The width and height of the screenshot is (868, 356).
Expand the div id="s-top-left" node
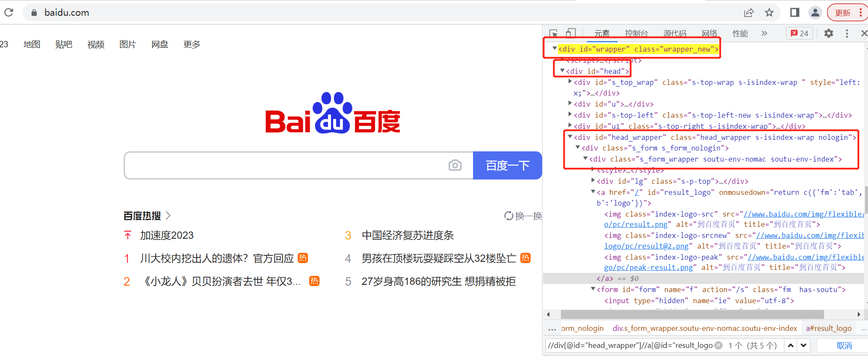(x=570, y=114)
